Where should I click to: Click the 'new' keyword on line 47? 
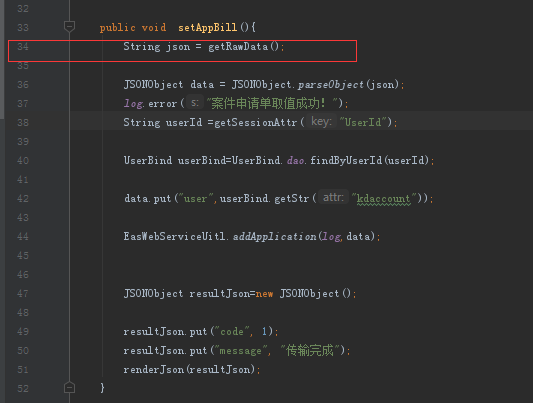coord(264,294)
